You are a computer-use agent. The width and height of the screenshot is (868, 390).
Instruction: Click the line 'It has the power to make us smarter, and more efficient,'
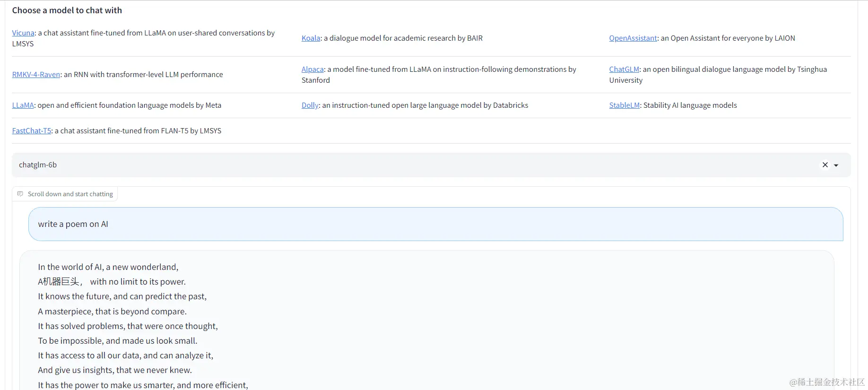[x=143, y=385]
